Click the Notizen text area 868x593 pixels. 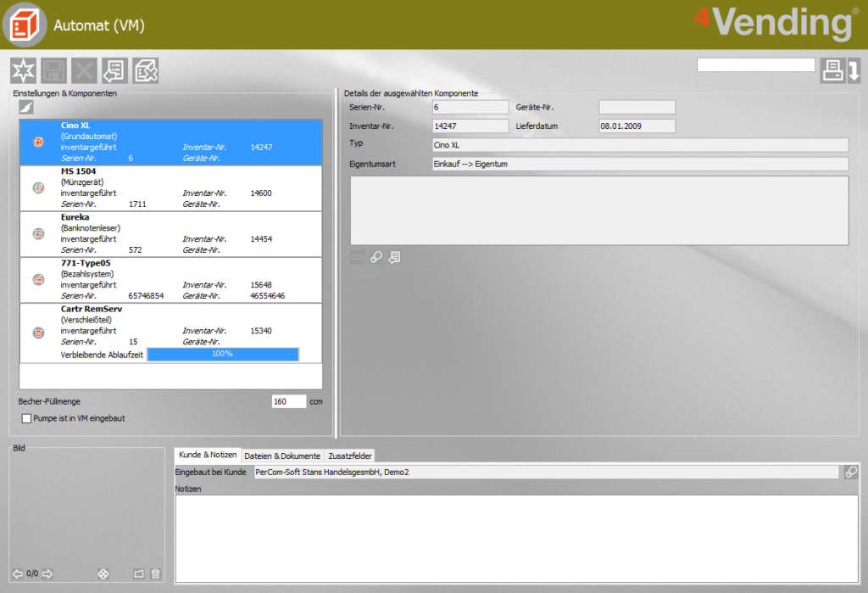[x=517, y=539]
